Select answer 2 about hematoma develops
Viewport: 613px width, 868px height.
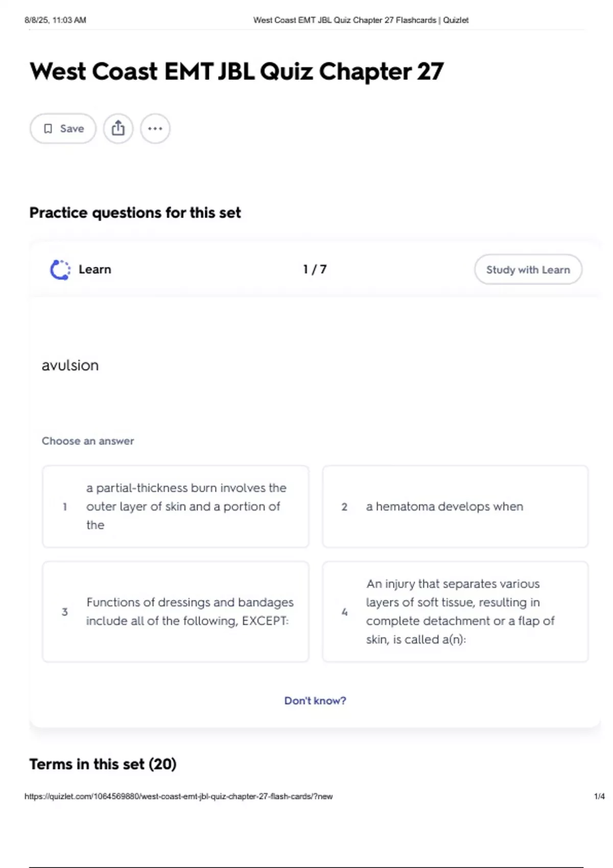455,507
